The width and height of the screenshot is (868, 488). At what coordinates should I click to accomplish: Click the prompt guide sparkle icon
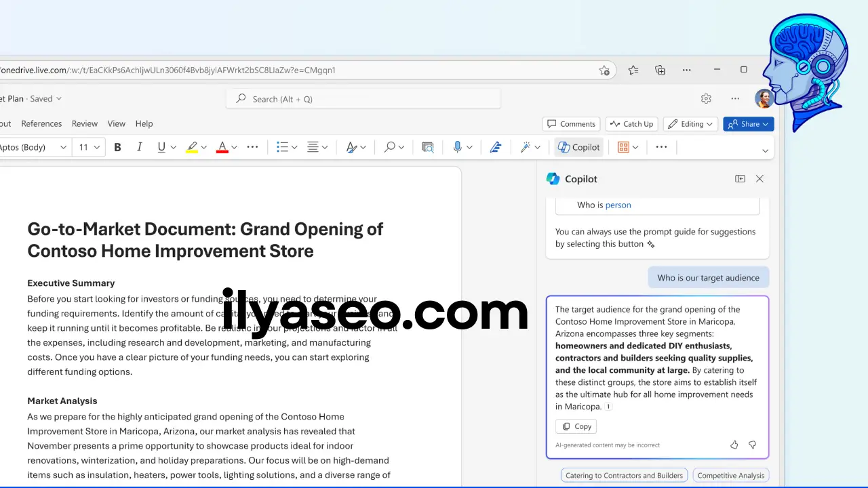(651, 244)
